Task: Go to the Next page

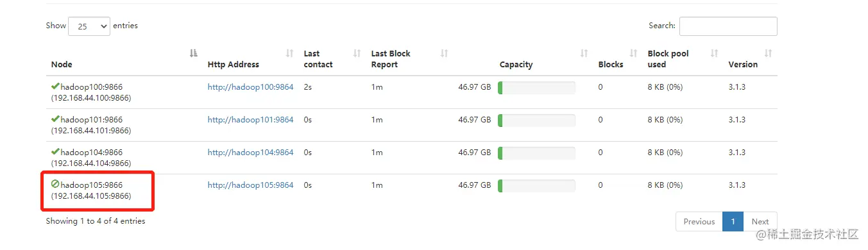Action: (760, 221)
